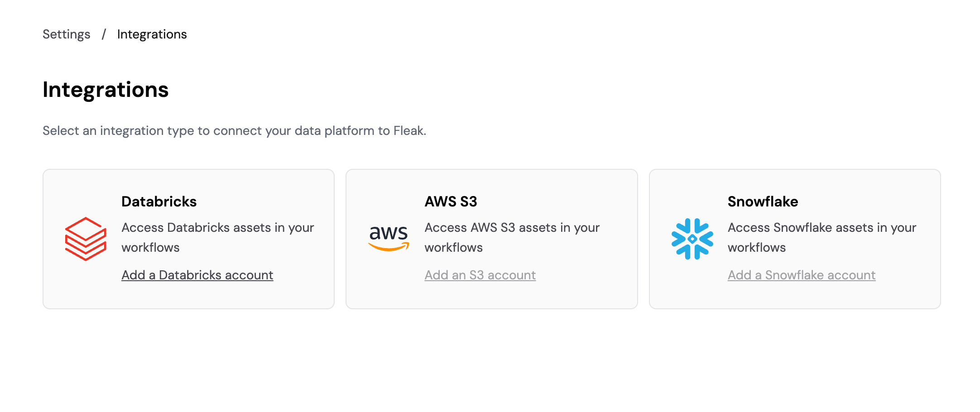980x412 pixels.
Task: Click the AWS S3 workflows description text
Action: click(512, 237)
